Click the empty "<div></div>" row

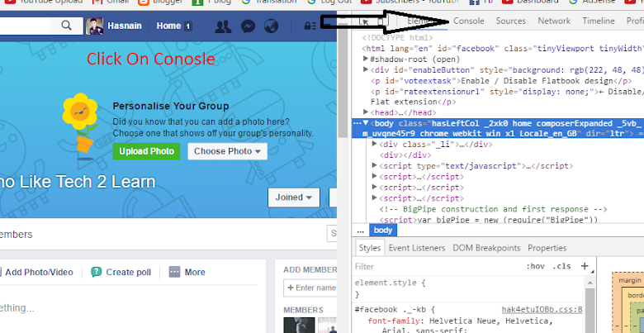405,155
